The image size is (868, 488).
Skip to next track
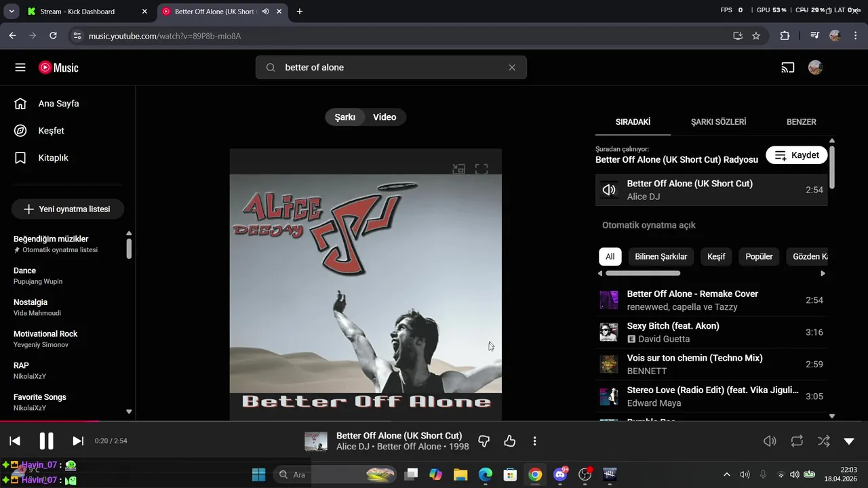point(78,441)
